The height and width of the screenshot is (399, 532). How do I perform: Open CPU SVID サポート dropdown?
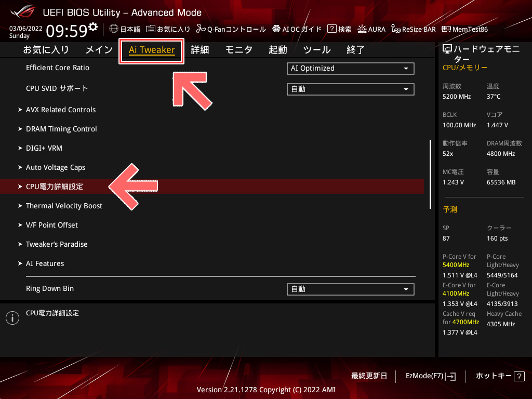pos(351,89)
